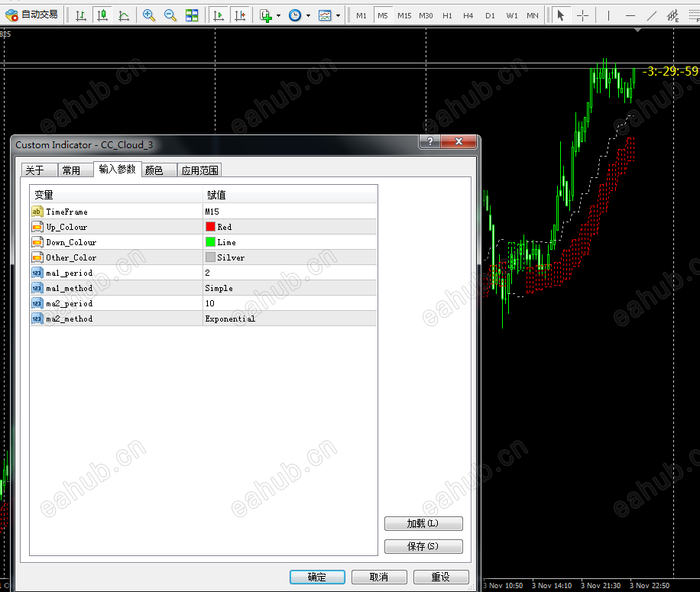Select the ma1_period variable name
The width and height of the screenshot is (700, 592).
point(70,273)
